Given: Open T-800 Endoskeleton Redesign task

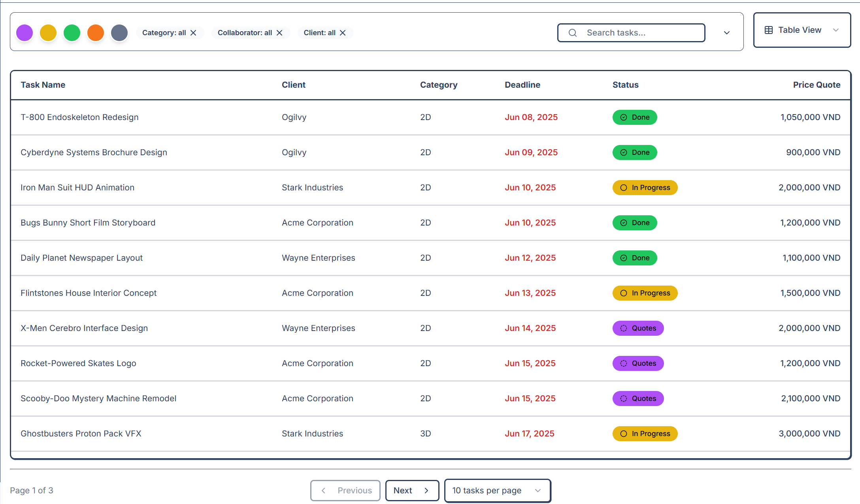Looking at the screenshot, I should click(79, 117).
